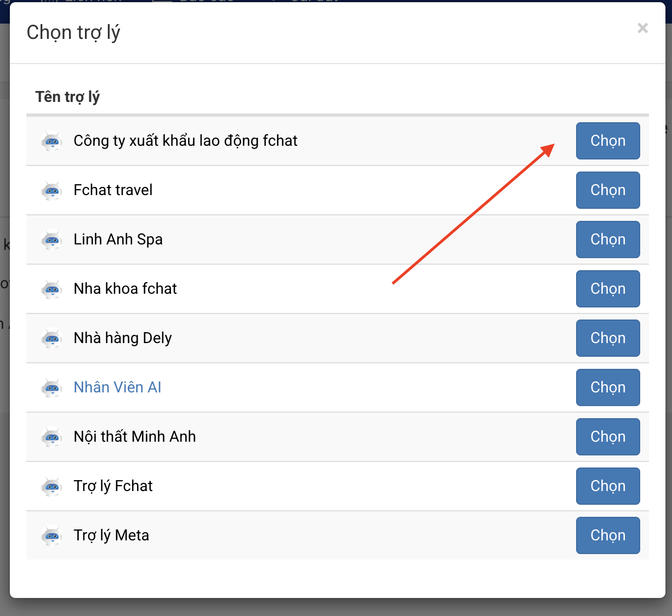Screen dimensions: 672x616
Task: Pick the Trợ lý Meta assistant with Chọn
Action: click(x=607, y=535)
